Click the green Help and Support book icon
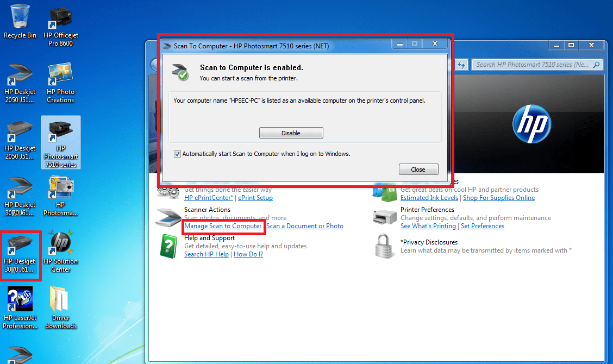The width and height of the screenshot is (613, 364). [168, 246]
